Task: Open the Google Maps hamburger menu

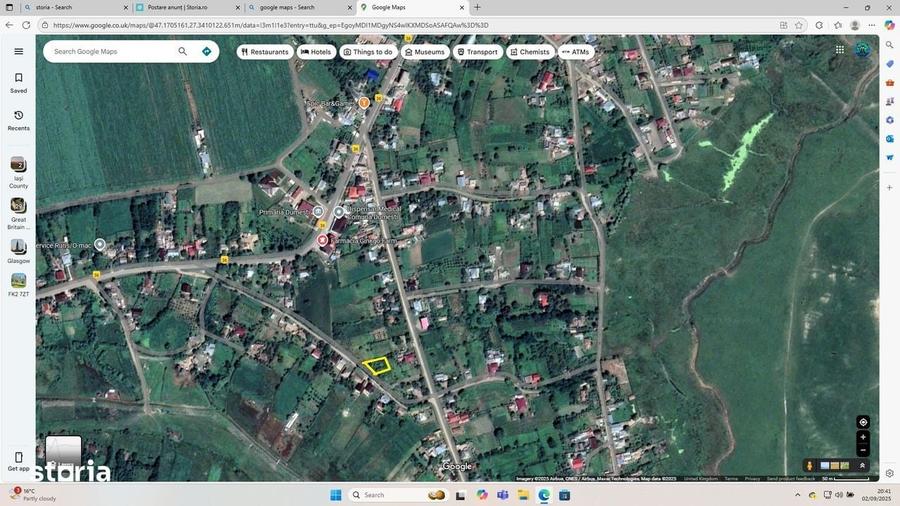Action: (18, 51)
